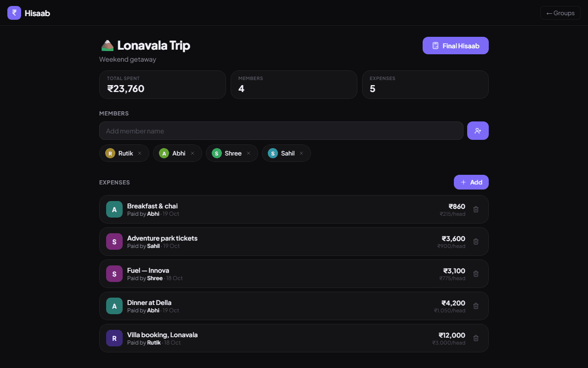Screen dimensions: 588x368
Task: Delete the Dinner at Della expense
Action: pyautogui.click(x=476, y=306)
